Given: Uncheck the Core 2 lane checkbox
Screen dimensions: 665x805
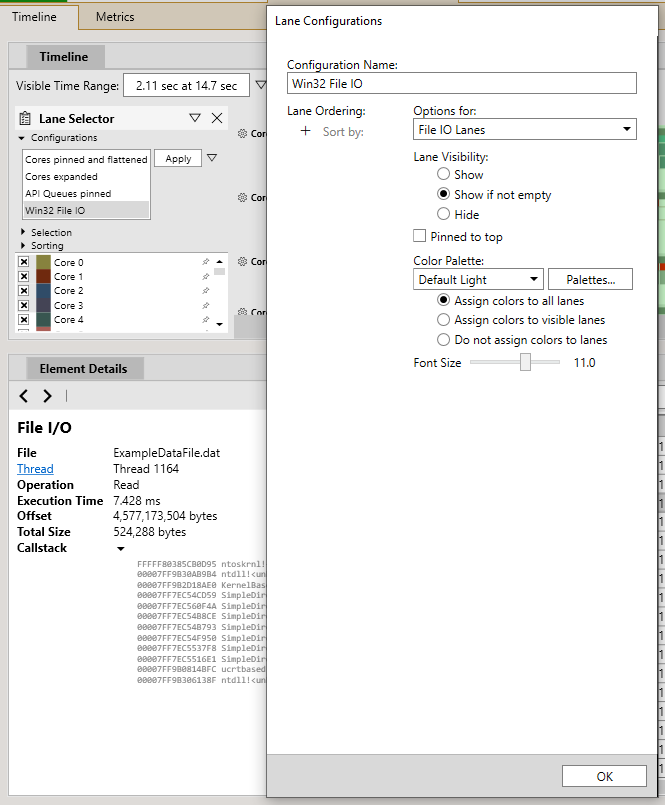Looking at the screenshot, I should pos(24,291).
